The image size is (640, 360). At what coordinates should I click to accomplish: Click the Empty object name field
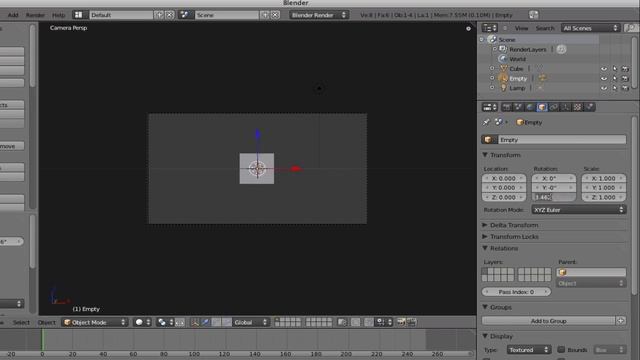562,140
